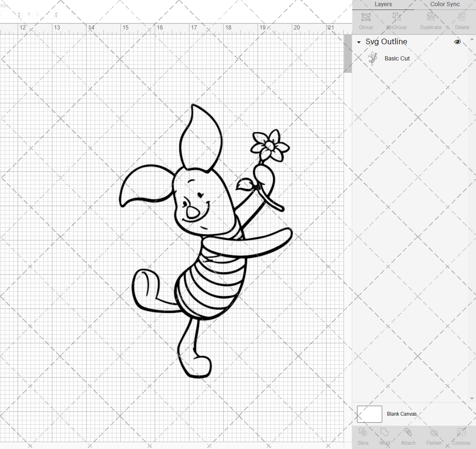Switch to the Color Sync tab
The width and height of the screenshot is (476, 449).
(x=445, y=4)
